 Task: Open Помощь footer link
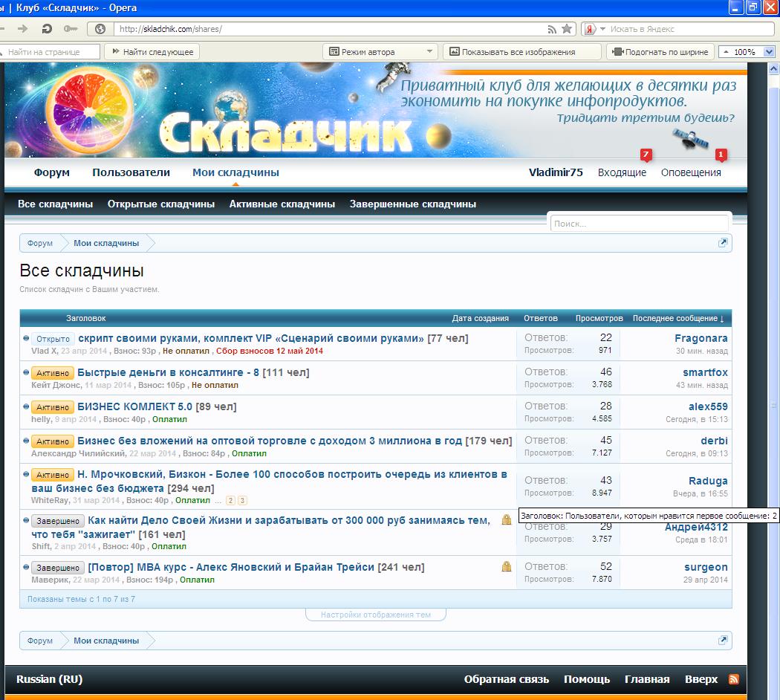587,679
